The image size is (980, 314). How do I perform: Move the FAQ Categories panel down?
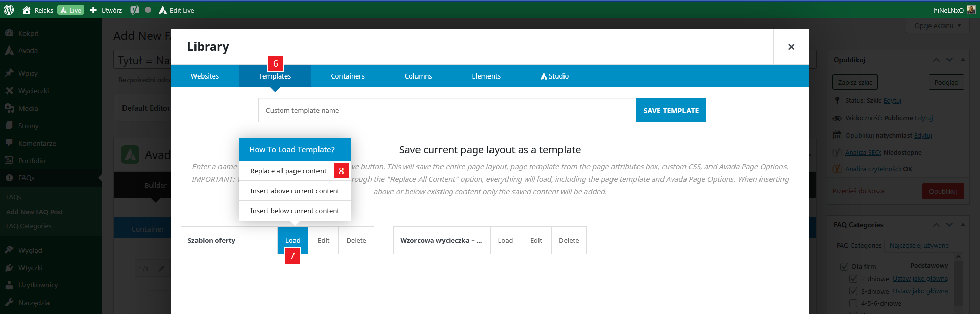tap(949, 225)
